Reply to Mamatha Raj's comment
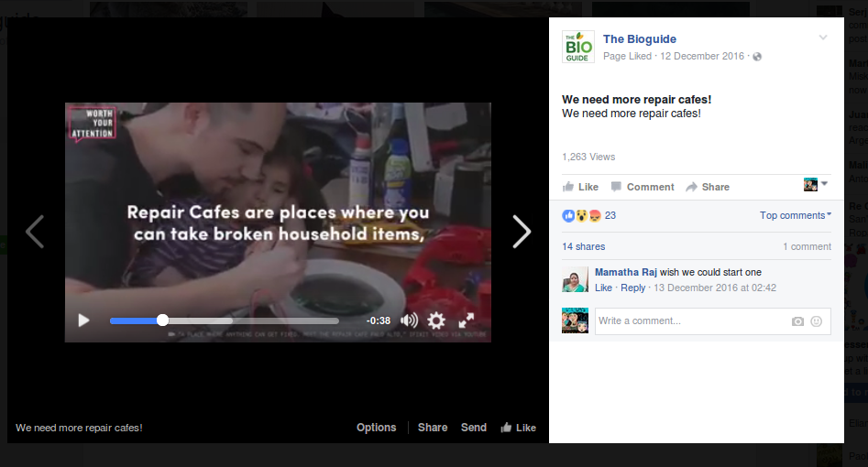 pyautogui.click(x=632, y=288)
